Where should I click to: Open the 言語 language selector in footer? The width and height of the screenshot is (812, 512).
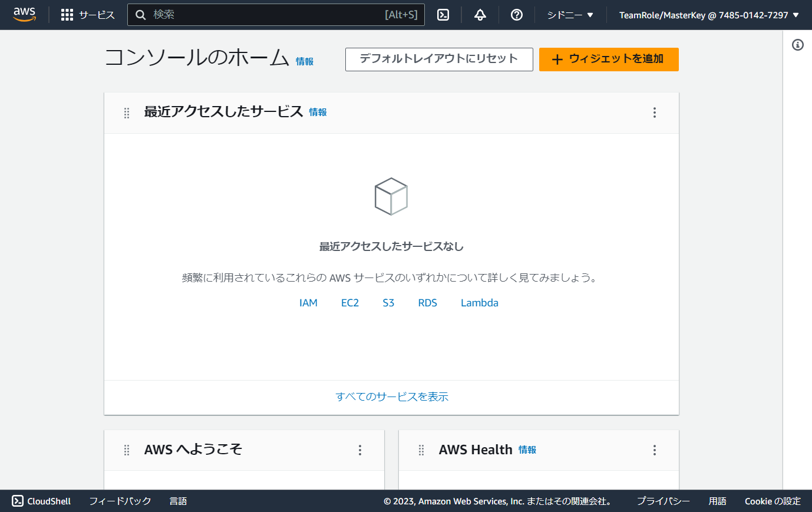click(177, 501)
